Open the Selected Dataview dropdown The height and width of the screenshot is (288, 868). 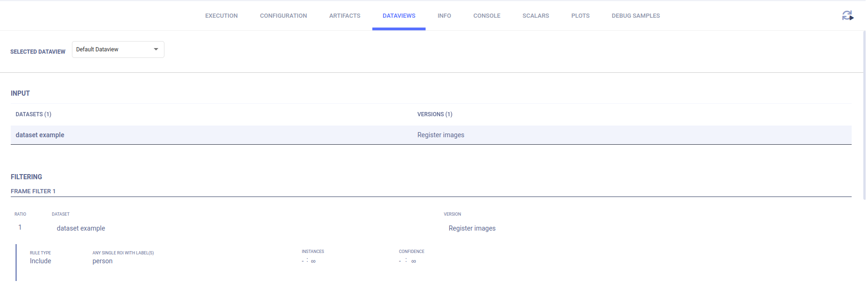pyautogui.click(x=118, y=49)
